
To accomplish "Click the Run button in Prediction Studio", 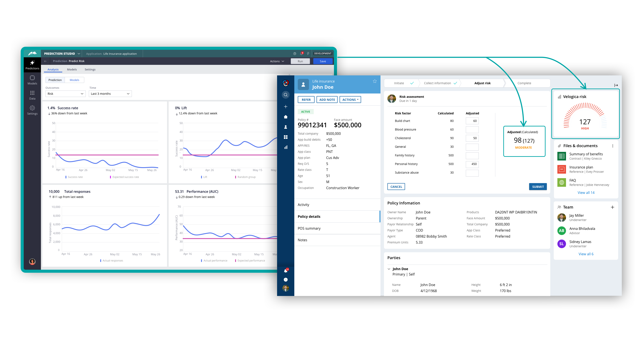I will [300, 61].
